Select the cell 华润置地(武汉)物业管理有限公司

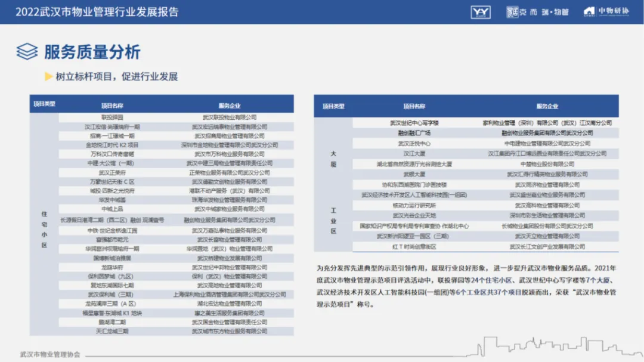pos(229,249)
